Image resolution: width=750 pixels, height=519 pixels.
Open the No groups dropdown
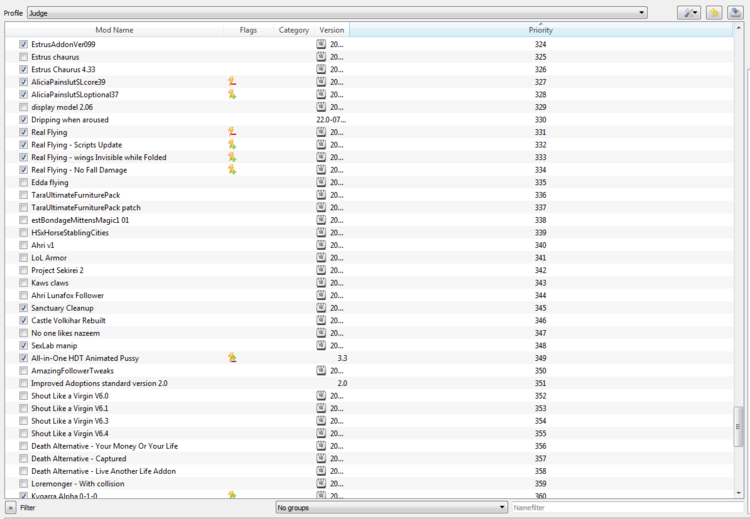coord(391,508)
